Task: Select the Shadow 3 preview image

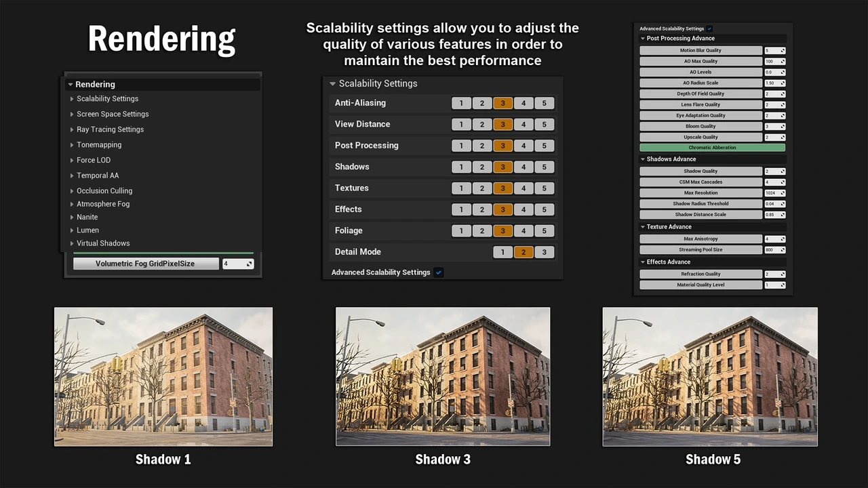Action: tap(443, 377)
